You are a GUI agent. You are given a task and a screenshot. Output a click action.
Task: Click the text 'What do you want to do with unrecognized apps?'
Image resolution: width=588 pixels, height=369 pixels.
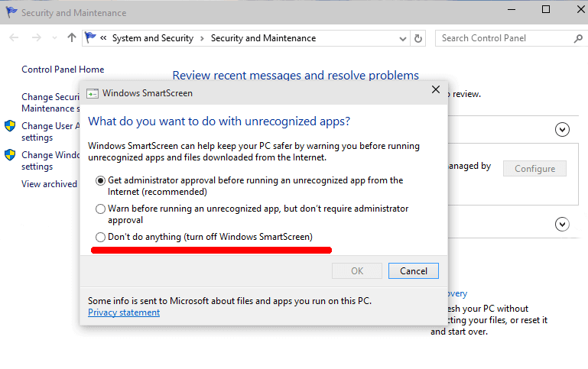[219, 121]
